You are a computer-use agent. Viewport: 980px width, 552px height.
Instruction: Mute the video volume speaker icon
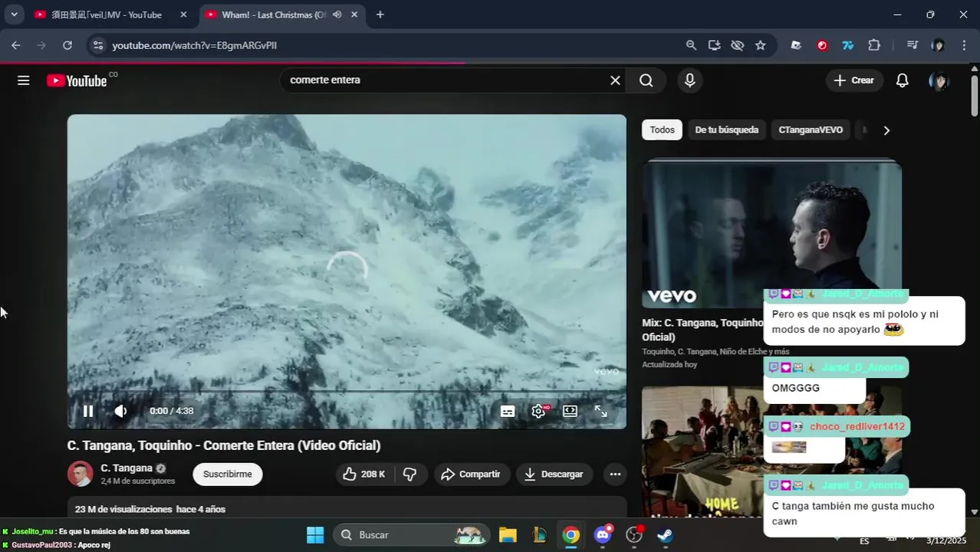pyautogui.click(x=120, y=411)
